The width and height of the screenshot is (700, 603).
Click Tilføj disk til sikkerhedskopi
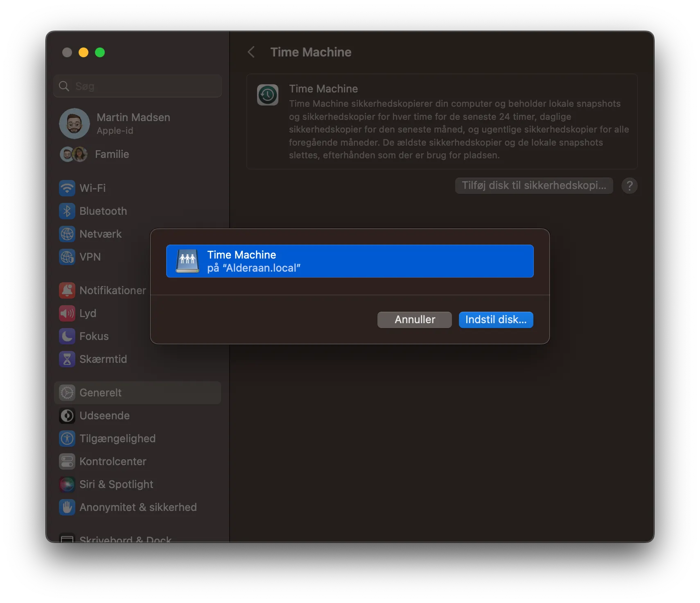[533, 185]
